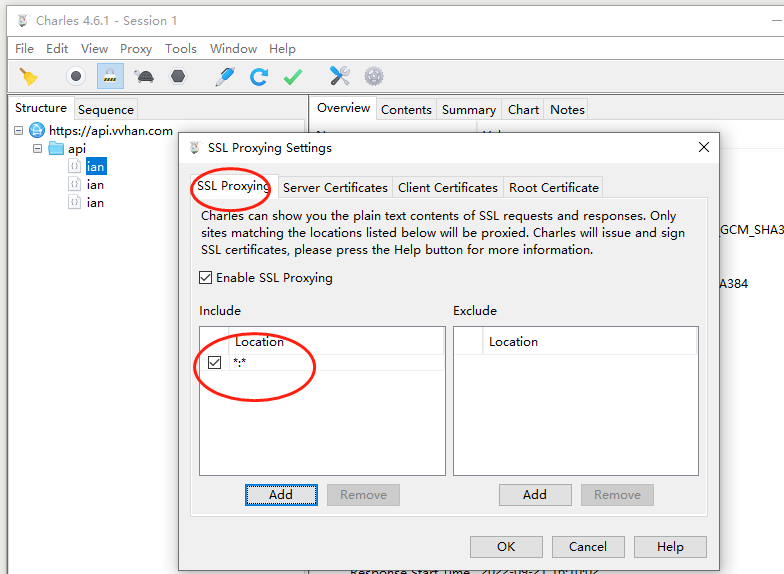784x574 pixels.
Task: Switch to the Sequence tab
Action: [x=106, y=110]
